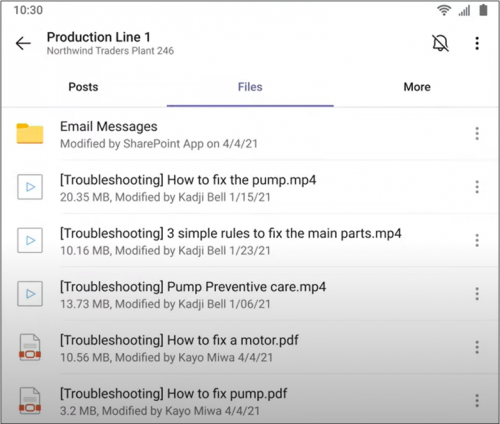Open options for How to fix the pump.mp4
The width and height of the screenshot is (500, 424).
coord(477,187)
